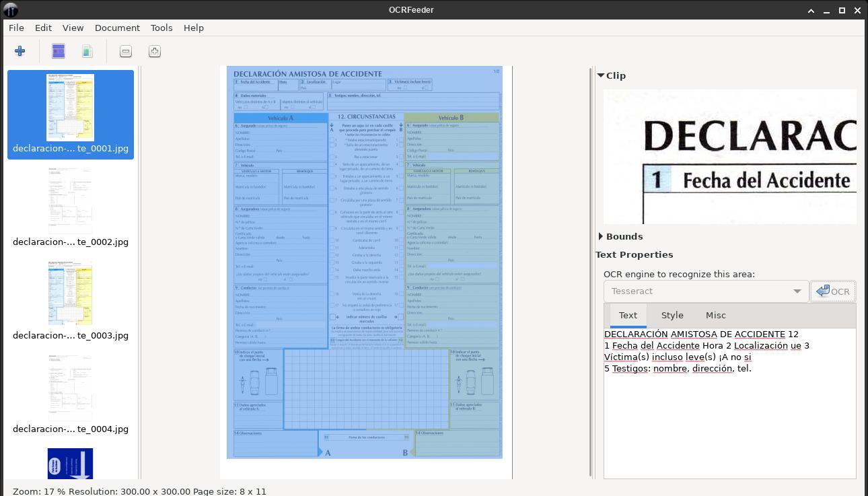The image size is (868, 496).
Task: Open the Help menu
Action: (x=194, y=28)
